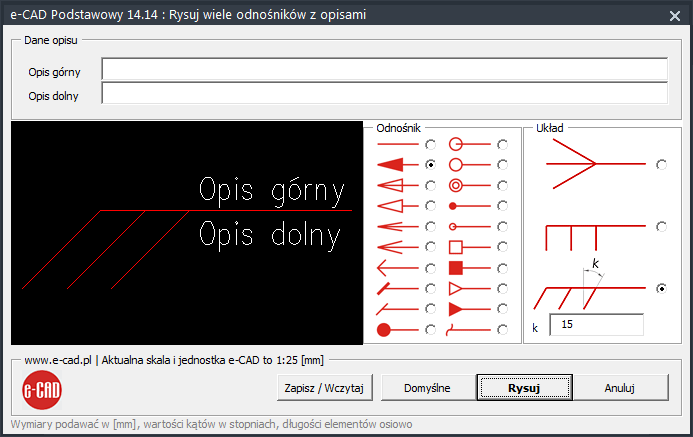Viewport: 693px width, 437px height.
Task: Select radio beside hollow right-pointing triangle leader
Action: 503,289
